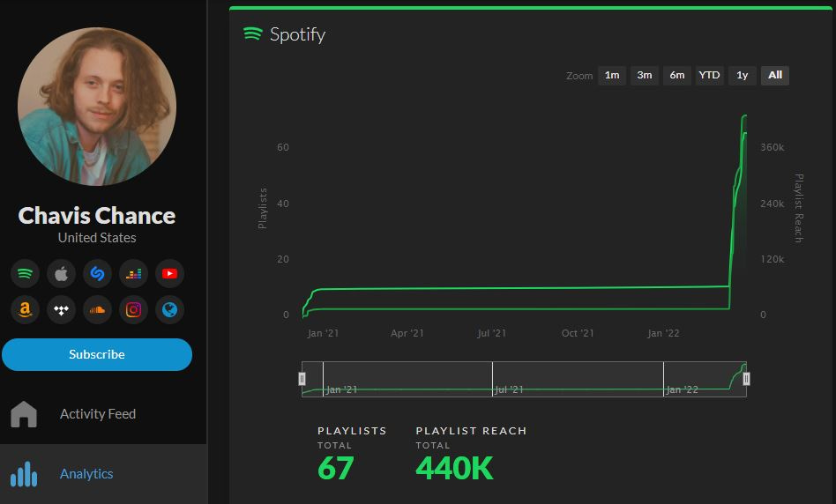
Task: Open the website globe icon
Action: (x=169, y=309)
